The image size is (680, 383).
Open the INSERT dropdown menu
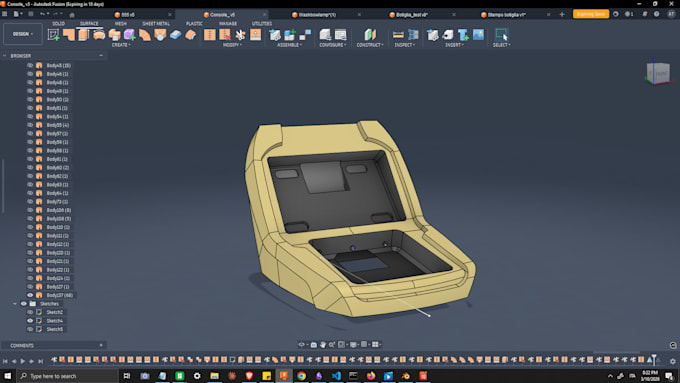tap(454, 45)
